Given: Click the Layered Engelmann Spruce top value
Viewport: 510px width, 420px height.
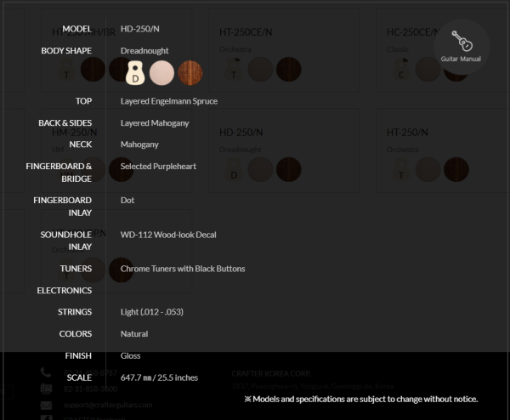Looking at the screenshot, I should 169,101.
